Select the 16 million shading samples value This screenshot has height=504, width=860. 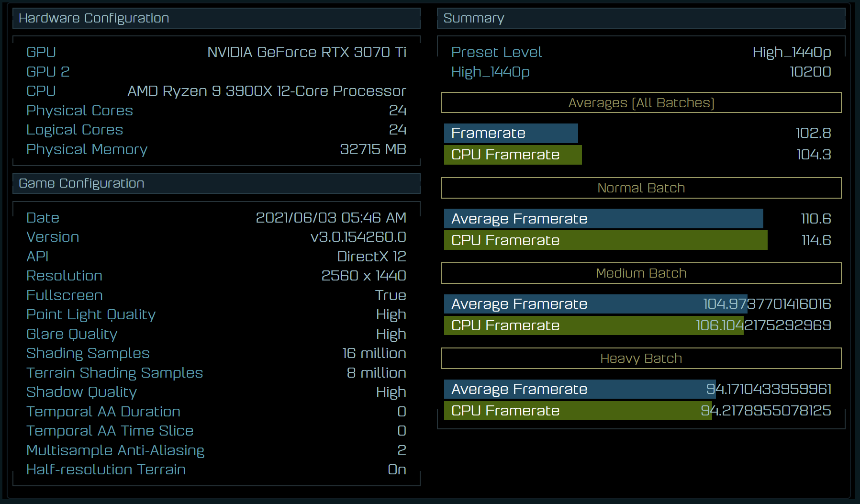click(374, 353)
